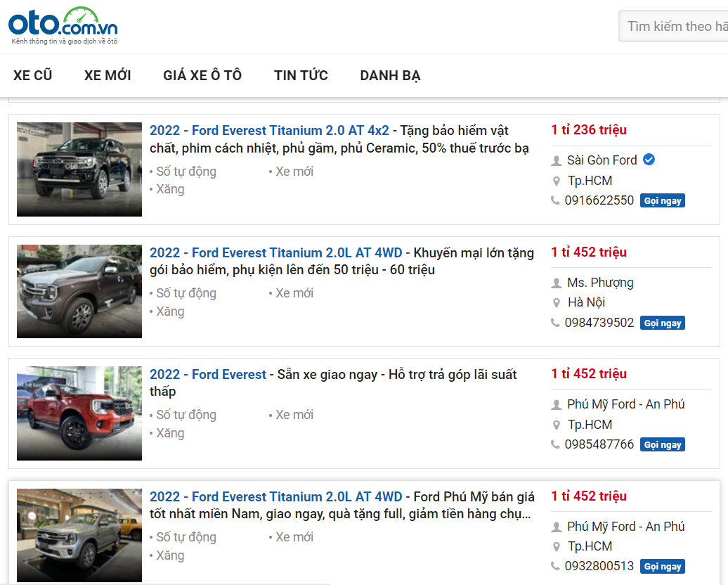
Task: Go to the TIN TỨC section
Action: 301,75
